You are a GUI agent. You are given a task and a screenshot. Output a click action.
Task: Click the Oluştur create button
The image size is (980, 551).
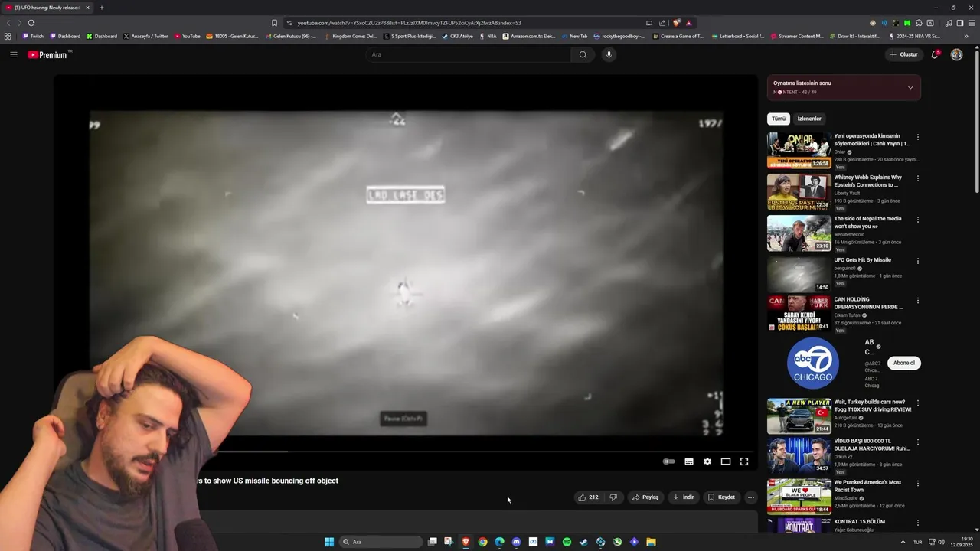tap(903, 54)
